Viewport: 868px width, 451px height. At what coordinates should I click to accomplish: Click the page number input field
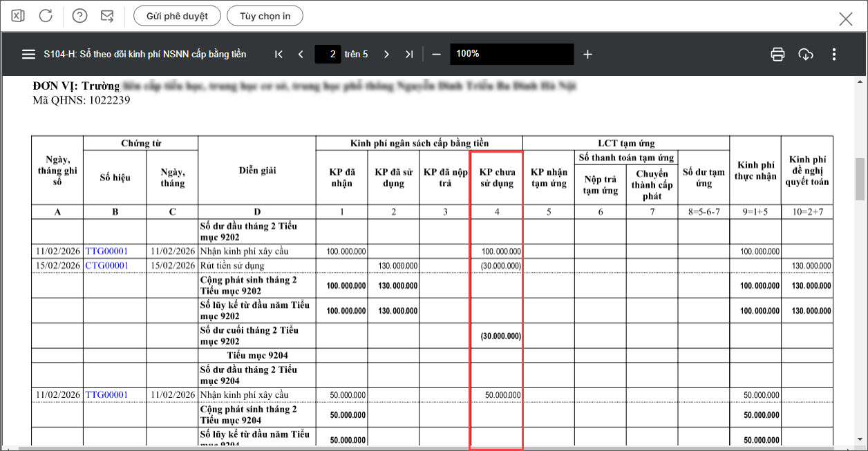[328, 54]
